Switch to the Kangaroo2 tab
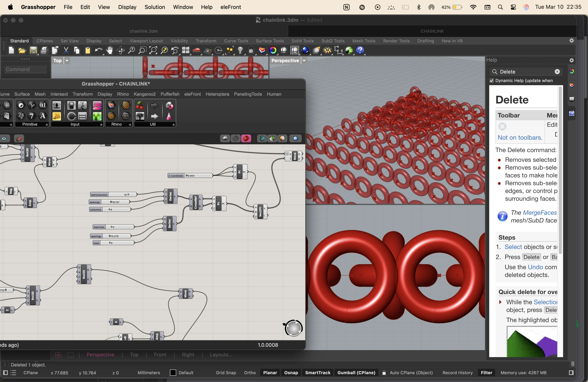The height and width of the screenshot is (382, 588). [x=144, y=94]
